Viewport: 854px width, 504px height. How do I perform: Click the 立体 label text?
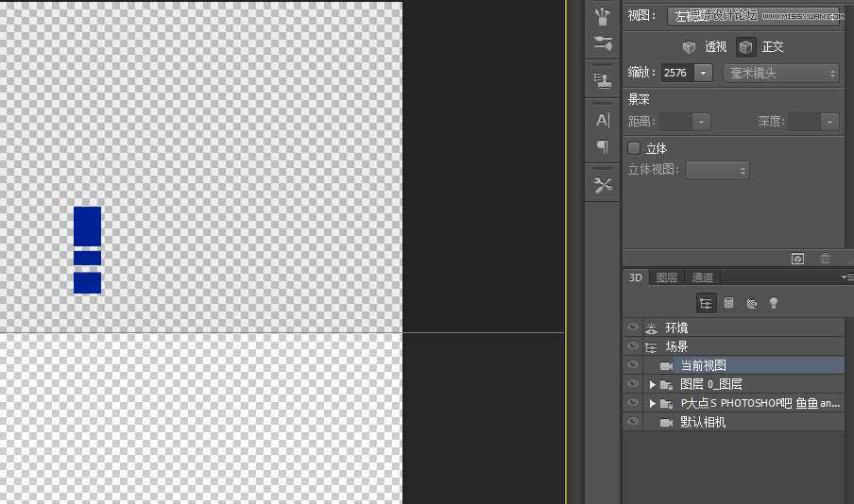pos(657,148)
